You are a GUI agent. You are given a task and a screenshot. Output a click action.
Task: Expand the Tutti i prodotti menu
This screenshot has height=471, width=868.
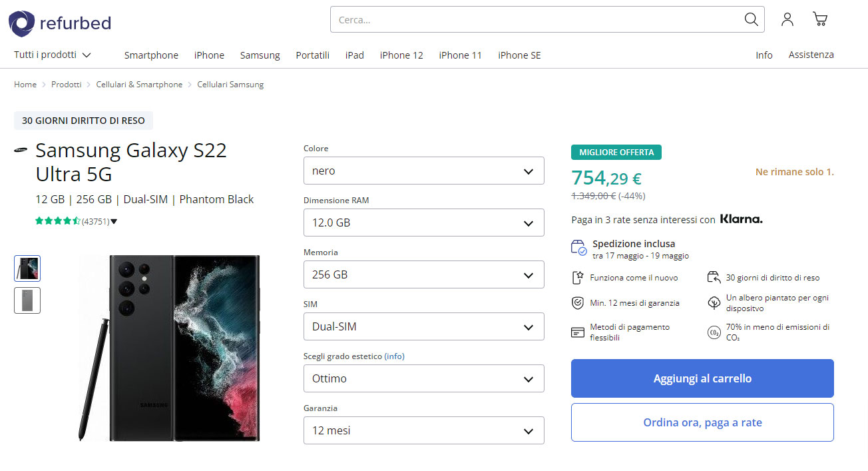click(x=52, y=55)
